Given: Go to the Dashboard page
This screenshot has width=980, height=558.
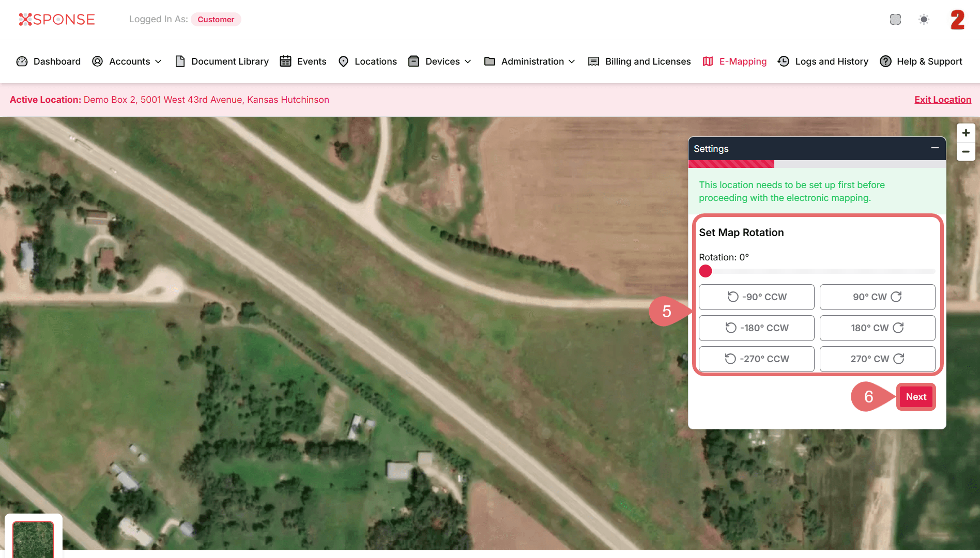Looking at the screenshot, I should (49, 61).
